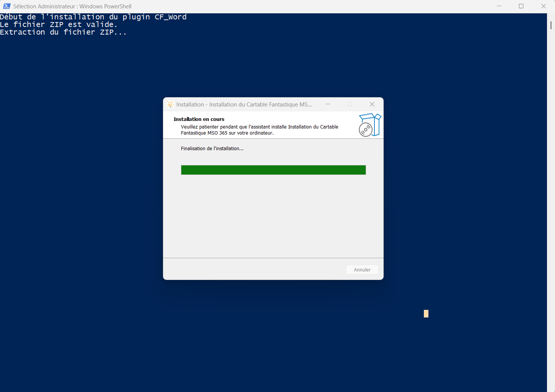The width and height of the screenshot is (555, 392).
Task: Close the installer dialog window
Action: click(372, 104)
